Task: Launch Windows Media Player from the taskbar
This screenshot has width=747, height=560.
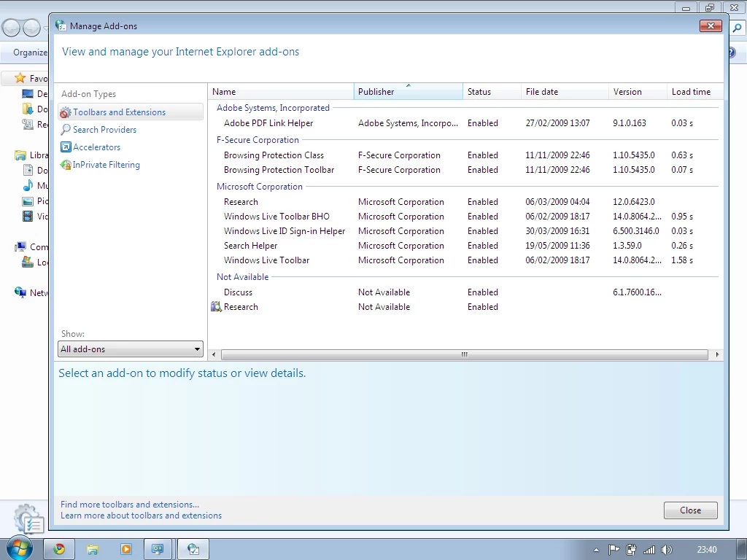Action: pyautogui.click(x=125, y=549)
